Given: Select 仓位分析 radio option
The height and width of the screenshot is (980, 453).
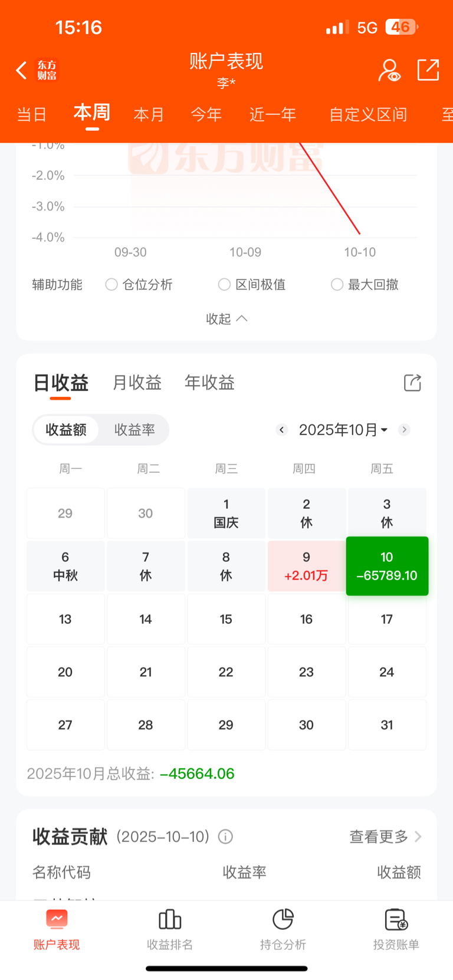Looking at the screenshot, I should [x=111, y=285].
